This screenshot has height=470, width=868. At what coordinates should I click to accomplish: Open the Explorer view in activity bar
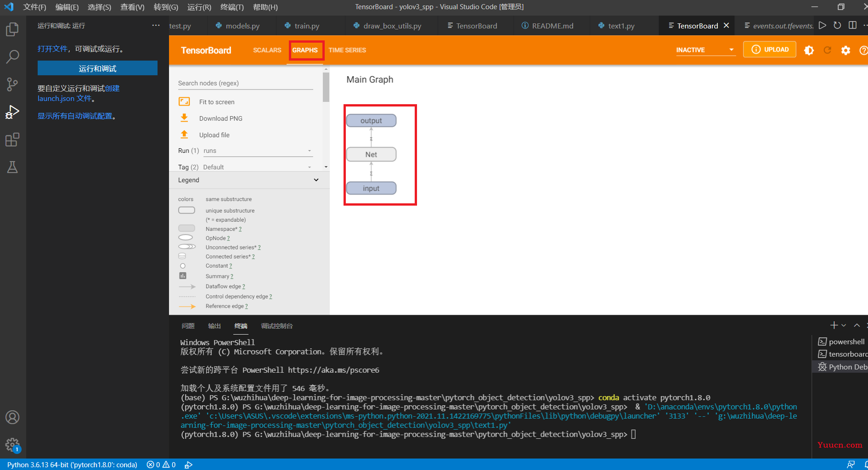[12, 29]
